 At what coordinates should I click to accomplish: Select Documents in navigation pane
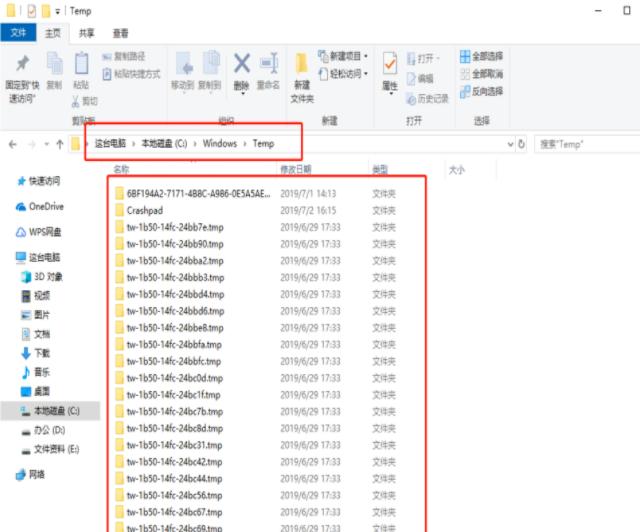tap(36, 334)
